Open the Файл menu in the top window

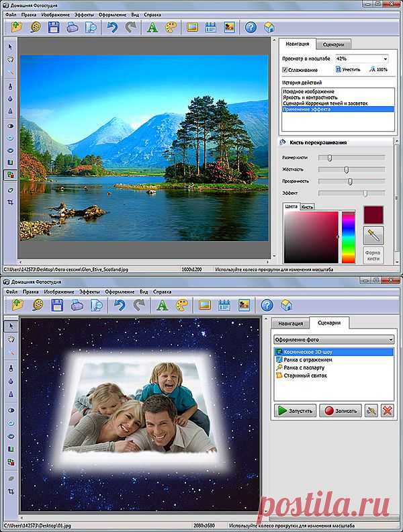11,15
